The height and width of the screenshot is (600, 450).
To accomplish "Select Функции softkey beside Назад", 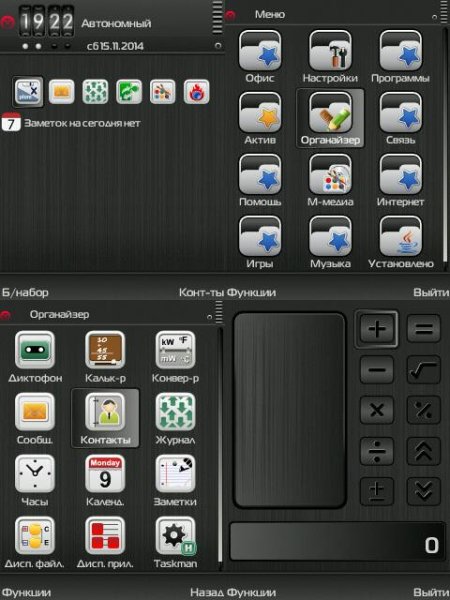I will coord(251,593).
